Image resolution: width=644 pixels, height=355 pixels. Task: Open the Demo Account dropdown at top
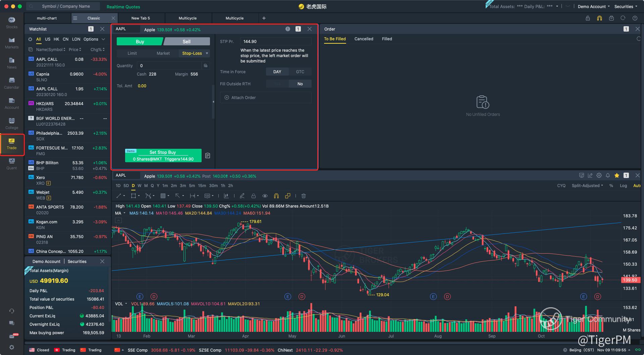(593, 6)
